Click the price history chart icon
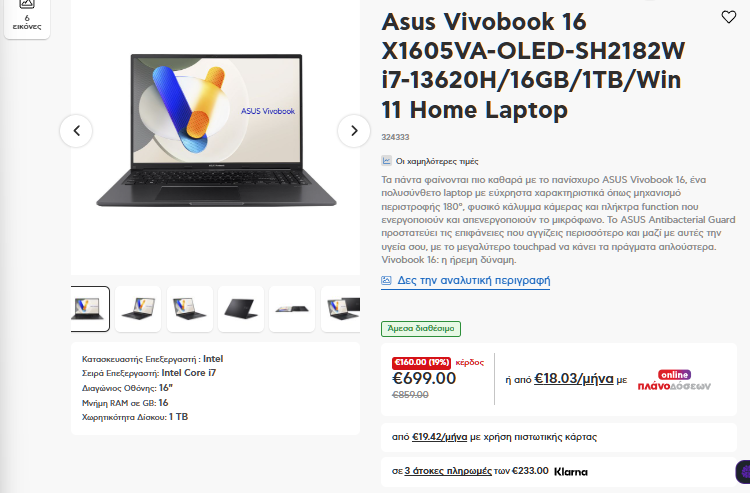The image size is (750, 493). [386, 161]
